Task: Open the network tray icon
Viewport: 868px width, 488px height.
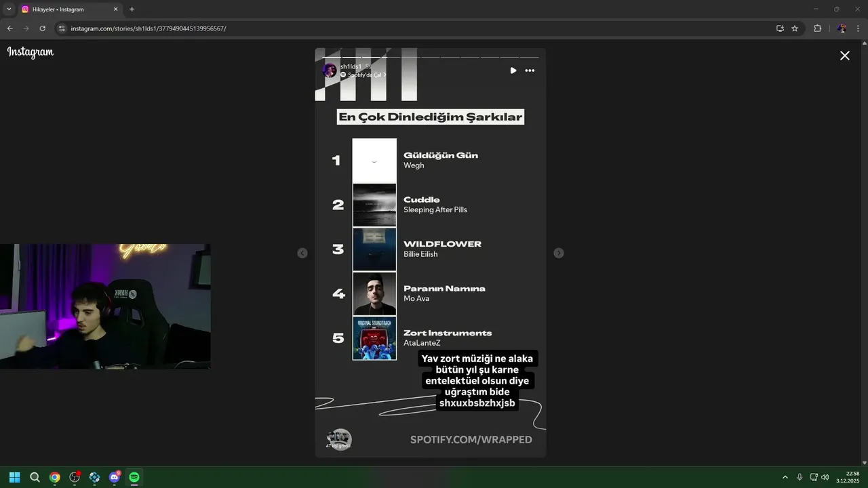Action: [x=814, y=477]
